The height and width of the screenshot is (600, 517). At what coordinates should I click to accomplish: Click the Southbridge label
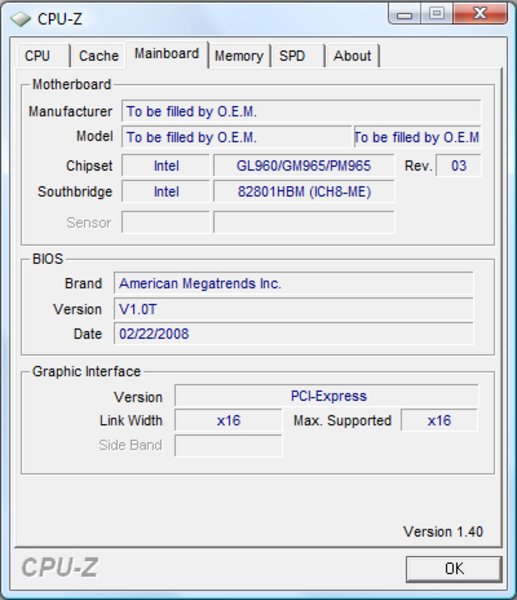(x=75, y=191)
